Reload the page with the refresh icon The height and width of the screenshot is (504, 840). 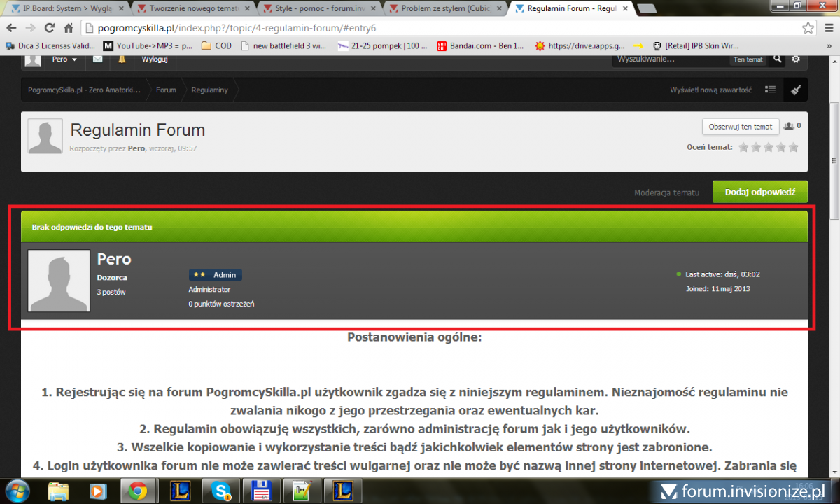point(49,28)
